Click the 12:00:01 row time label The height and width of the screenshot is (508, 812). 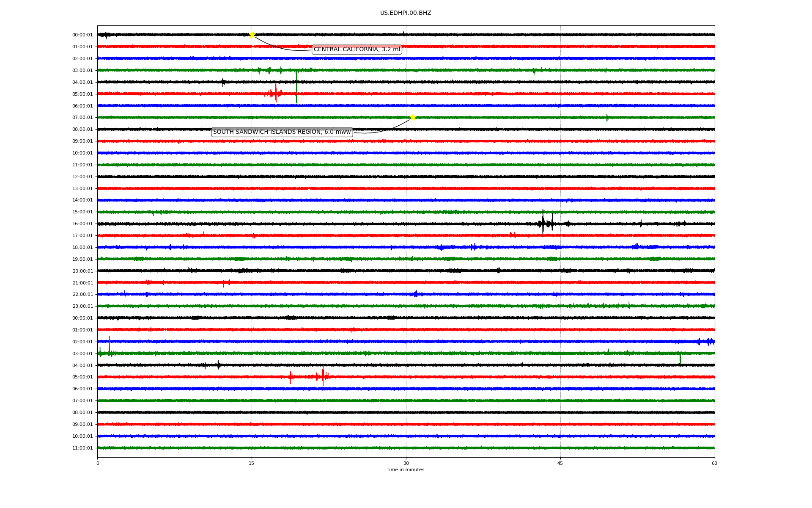pyautogui.click(x=82, y=177)
